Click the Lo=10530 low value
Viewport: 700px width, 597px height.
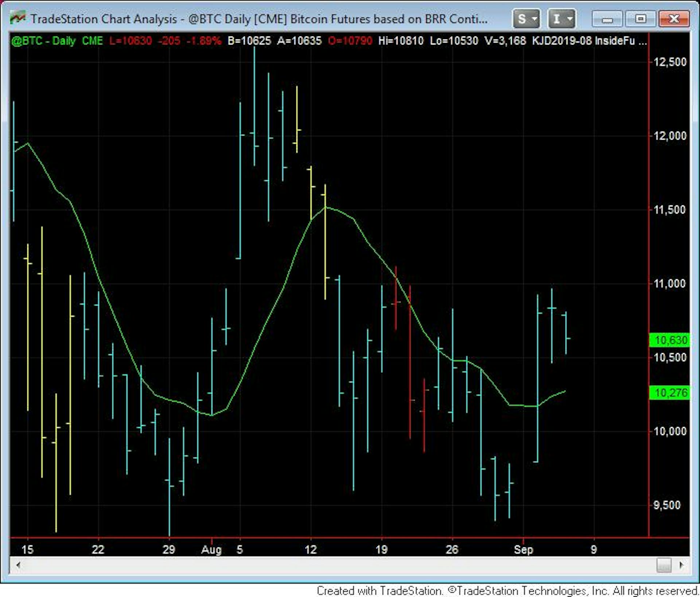coord(454,41)
